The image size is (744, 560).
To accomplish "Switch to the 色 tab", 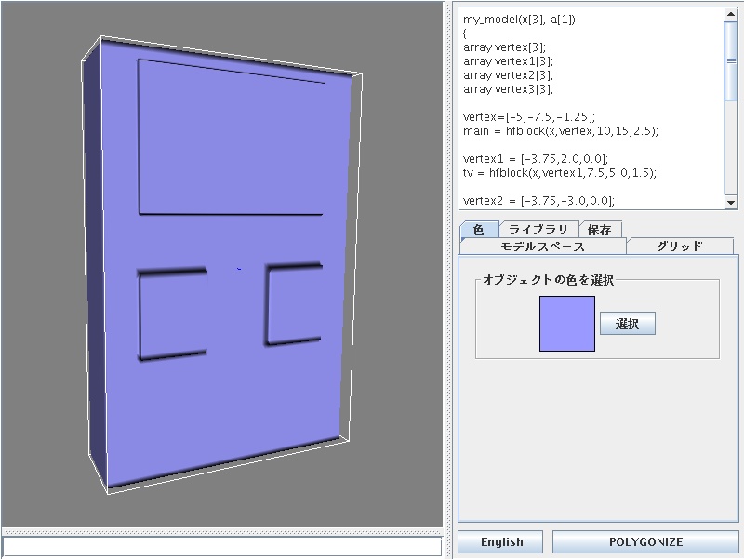I will [x=479, y=230].
